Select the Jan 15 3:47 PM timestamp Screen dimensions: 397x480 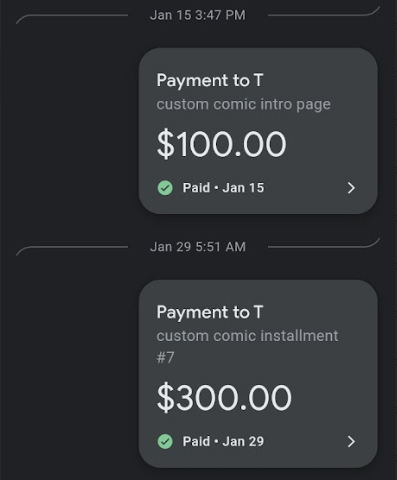[198, 15]
